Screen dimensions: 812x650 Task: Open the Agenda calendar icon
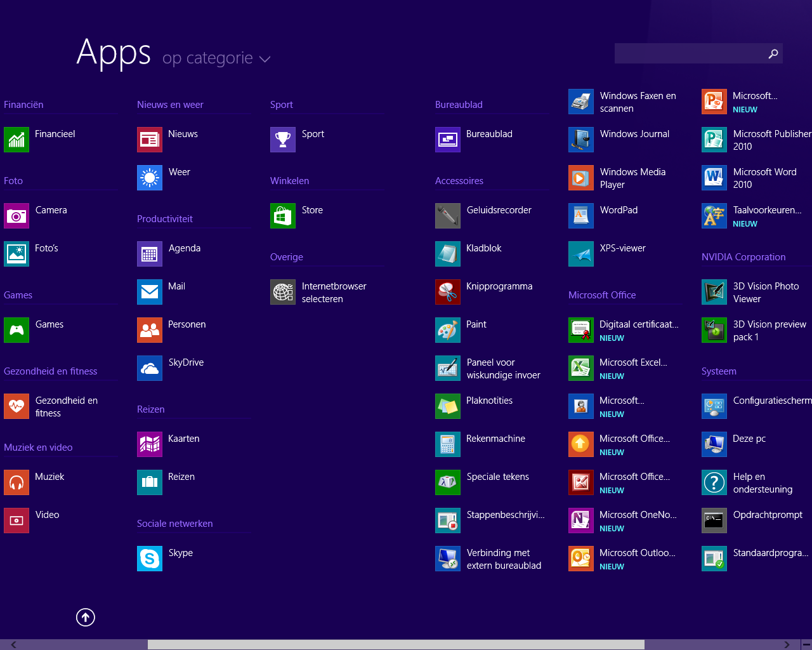click(150, 254)
